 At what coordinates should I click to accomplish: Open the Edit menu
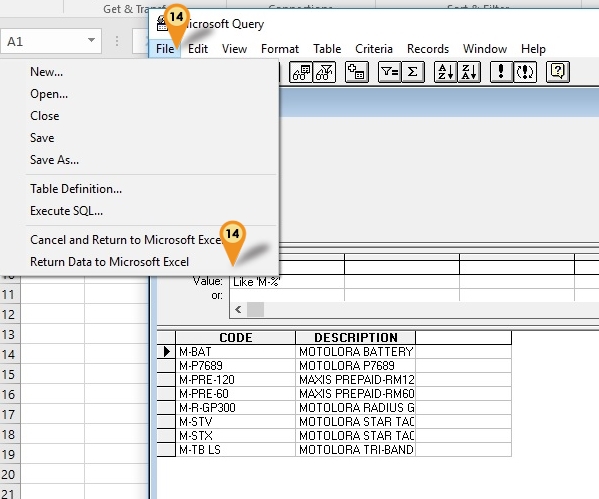(x=198, y=49)
